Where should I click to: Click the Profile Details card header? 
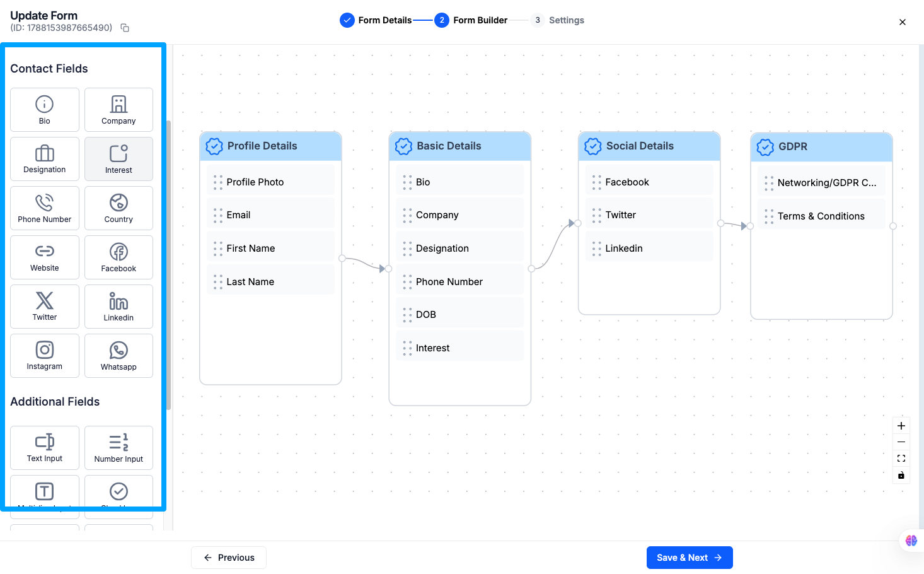(x=271, y=146)
